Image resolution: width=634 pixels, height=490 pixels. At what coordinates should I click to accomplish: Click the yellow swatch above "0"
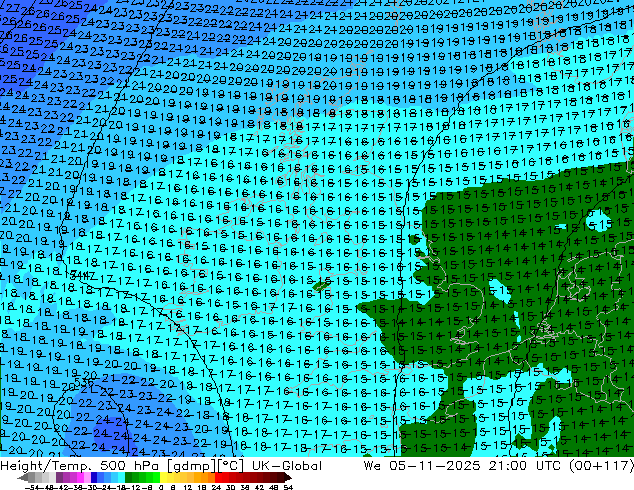[163, 478]
